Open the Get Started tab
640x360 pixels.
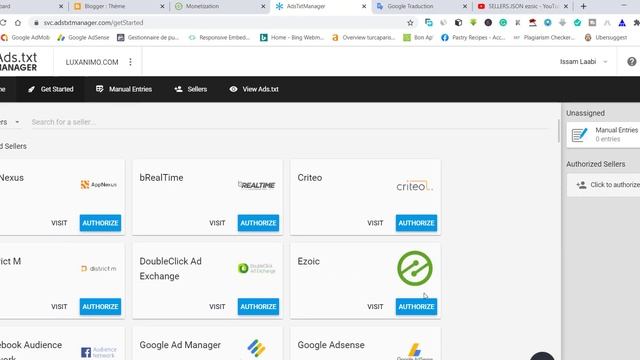(51, 89)
